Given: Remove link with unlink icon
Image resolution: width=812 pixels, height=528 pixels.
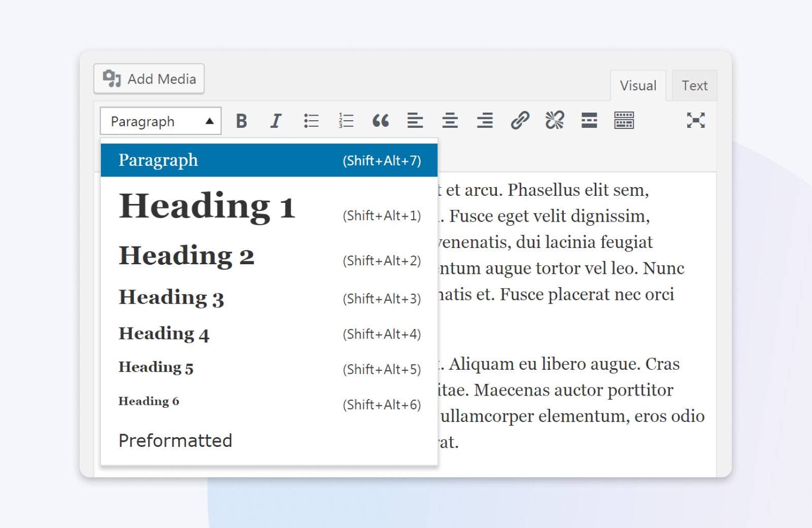Looking at the screenshot, I should tap(554, 121).
